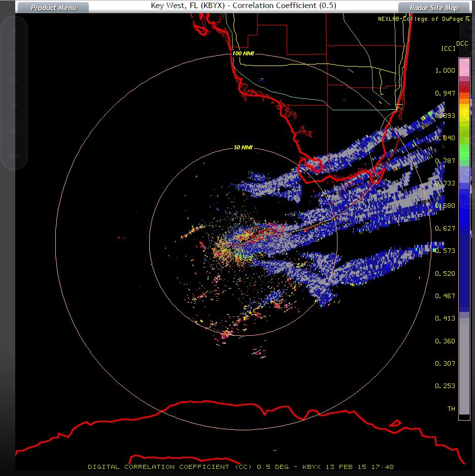Open the Radar Site Map
This screenshot has height=476, width=475.
pyautogui.click(x=434, y=8)
